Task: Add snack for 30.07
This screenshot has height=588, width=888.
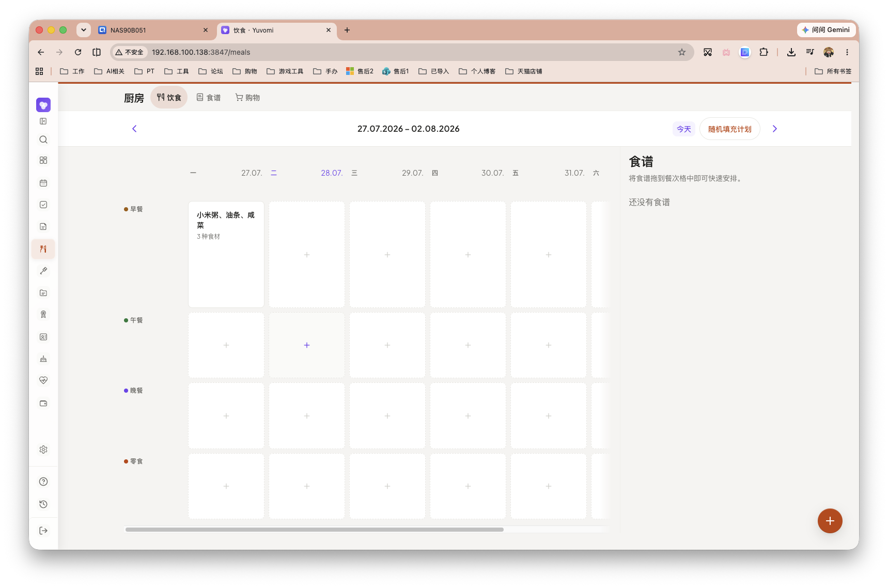Action: tap(468, 486)
